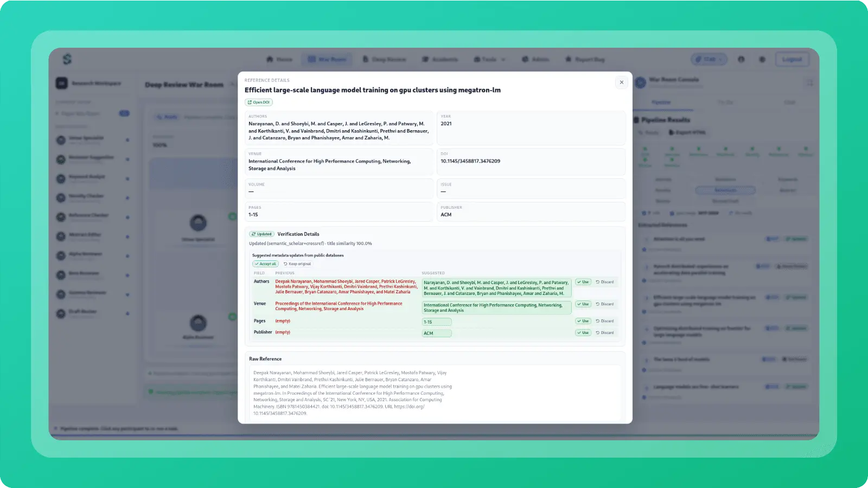868x488 pixels.
Task: Open Deep Review in the background nav bar
Action: tap(384, 59)
